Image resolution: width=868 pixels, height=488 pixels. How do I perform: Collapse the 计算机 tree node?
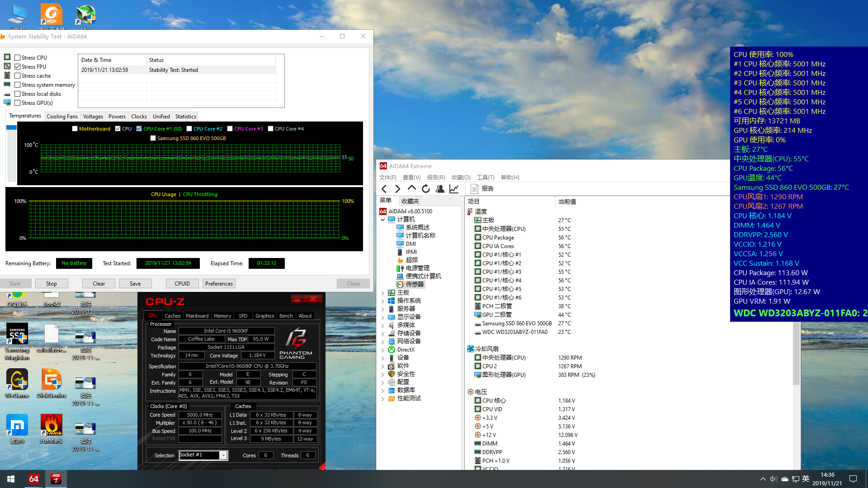(x=383, y=220)
